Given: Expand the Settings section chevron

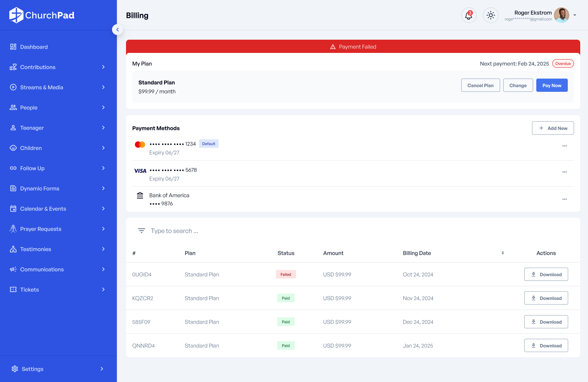Looking at the screenshot, I should click(102, 369).
